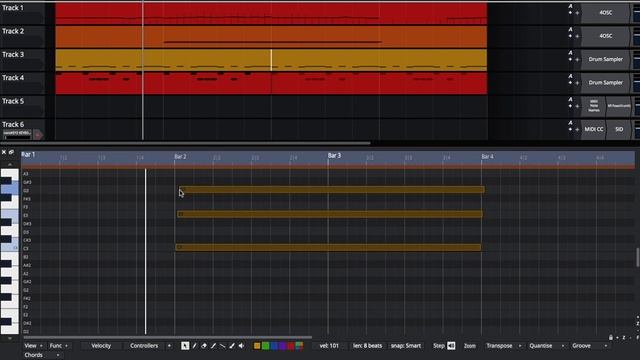Click the Track 3 automation A icon
Screen dimensions: 640x360
pyautogui.click(x=570, y=53)
